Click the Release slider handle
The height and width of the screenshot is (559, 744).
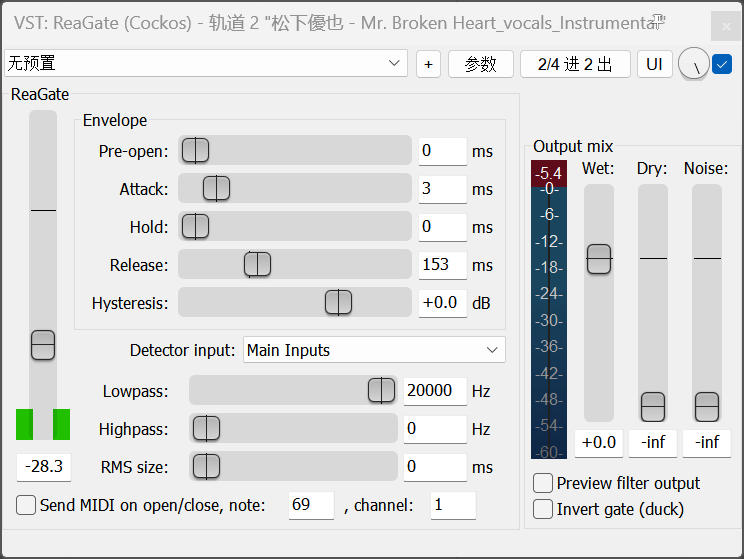click(257, 264)
